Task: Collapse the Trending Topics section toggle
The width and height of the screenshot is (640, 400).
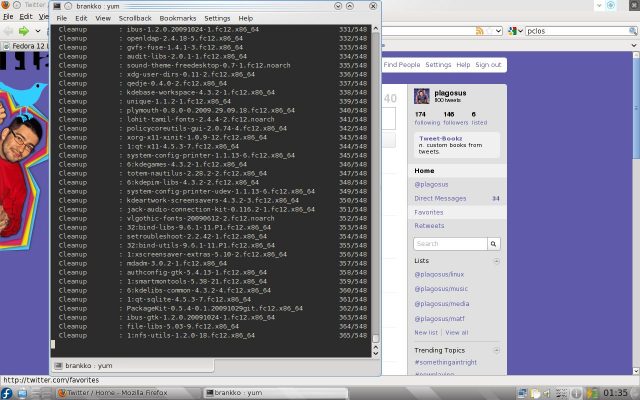Action: pos(496,350)
